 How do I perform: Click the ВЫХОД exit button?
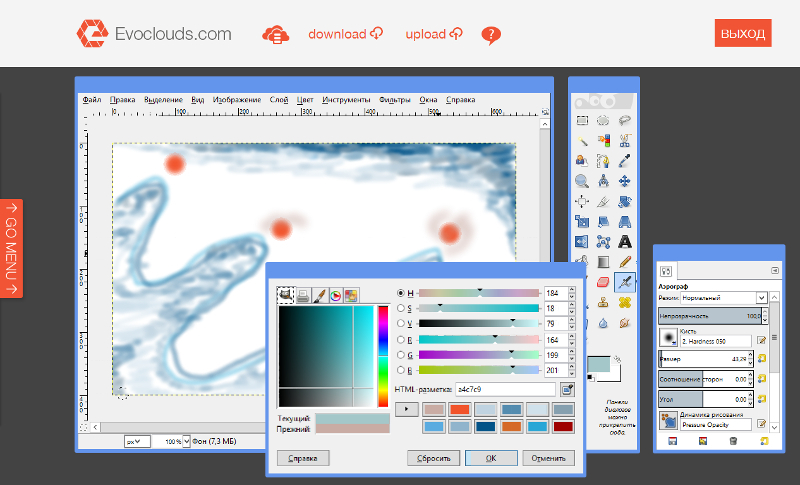743,33
